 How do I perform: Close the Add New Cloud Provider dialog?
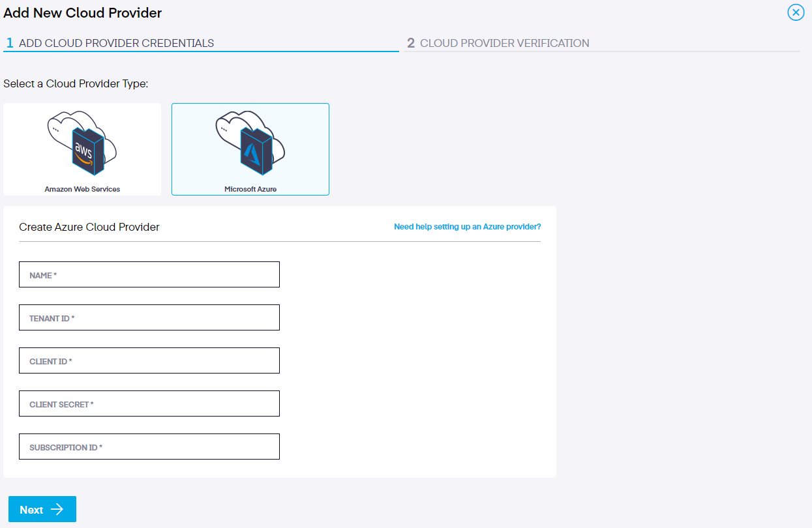pos(795,12)
